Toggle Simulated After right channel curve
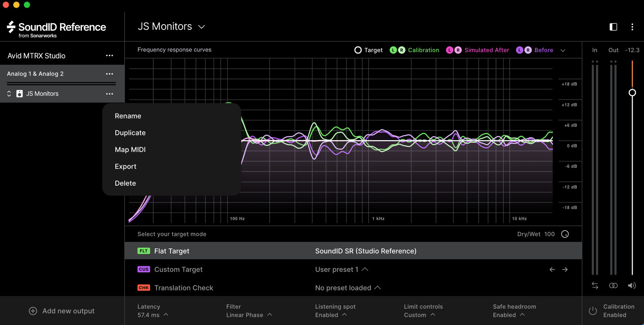The width and height of the screenshot is (644, 325). [x=458, y=50]
